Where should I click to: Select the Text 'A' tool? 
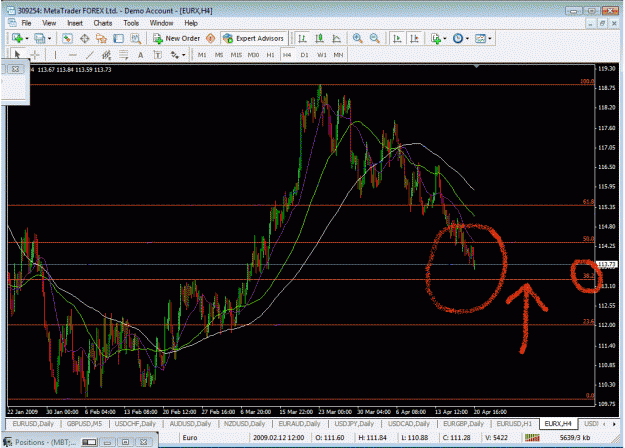[x=140, y=55]
